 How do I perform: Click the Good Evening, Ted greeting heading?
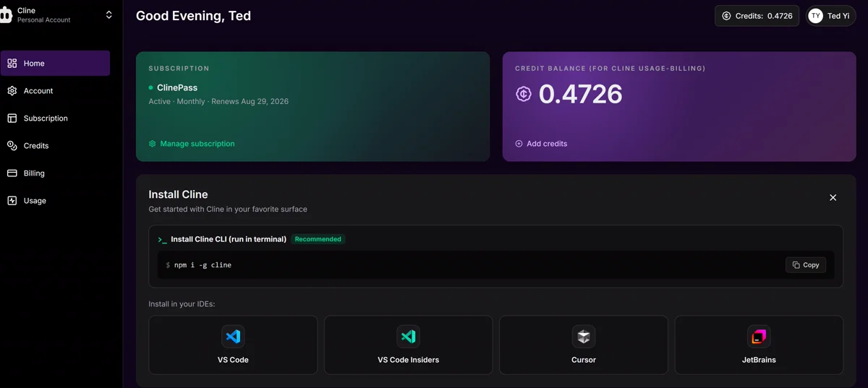click(x=193, y=16)
